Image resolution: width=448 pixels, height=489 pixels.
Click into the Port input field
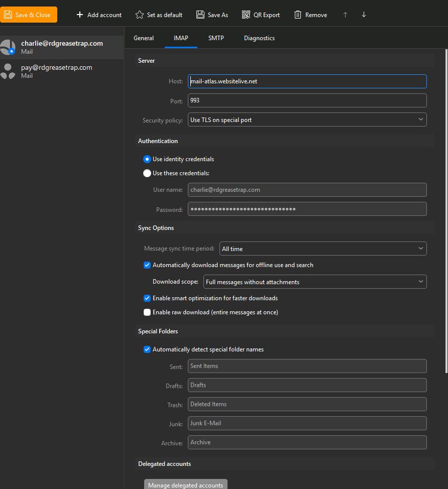(307, 100)
